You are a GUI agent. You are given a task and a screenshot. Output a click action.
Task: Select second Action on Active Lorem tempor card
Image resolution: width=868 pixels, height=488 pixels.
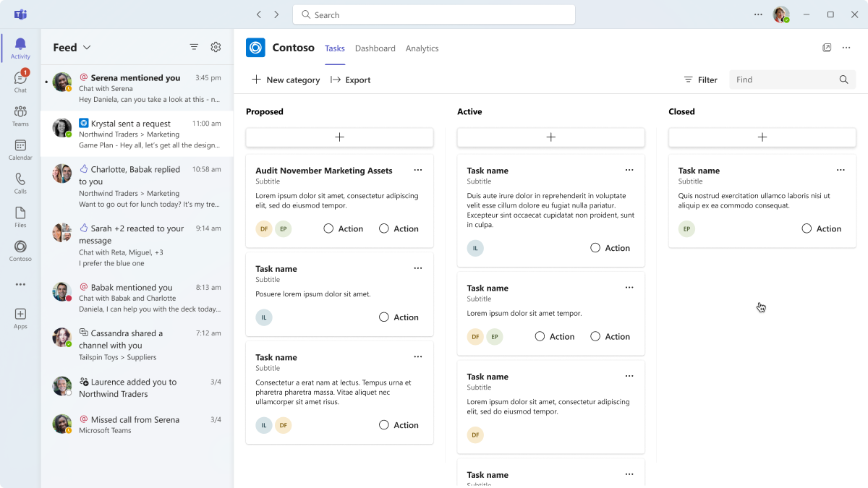click(x=610, y=337)
